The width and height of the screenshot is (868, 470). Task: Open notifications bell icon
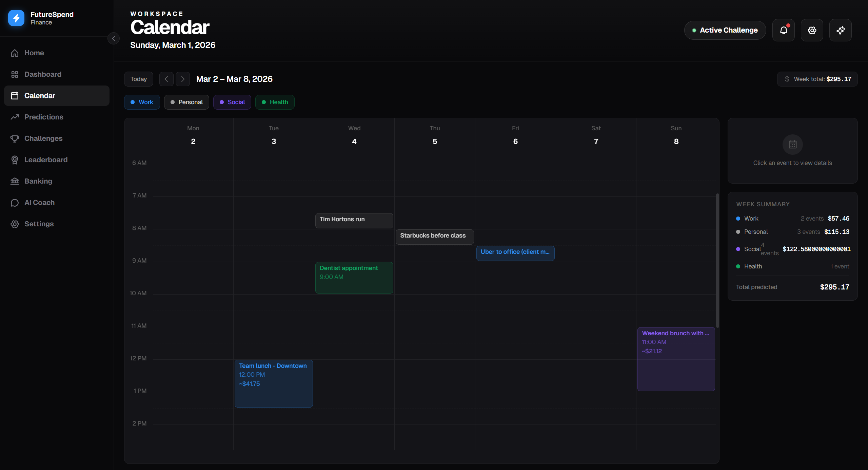click(x=783, y=30)
